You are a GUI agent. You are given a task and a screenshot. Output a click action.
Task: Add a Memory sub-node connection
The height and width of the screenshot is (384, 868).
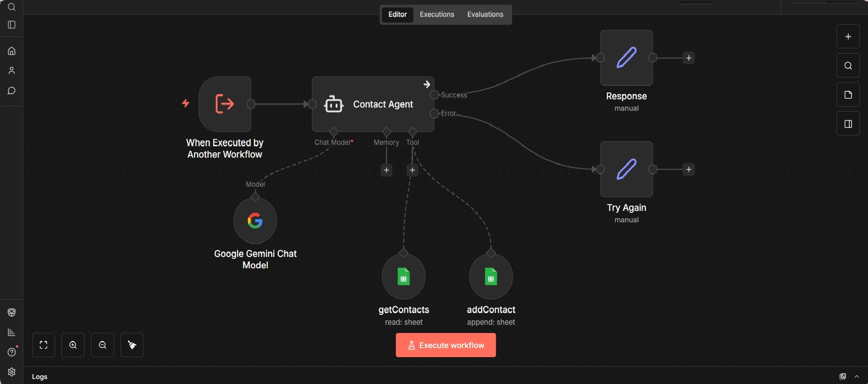point(386,170)
